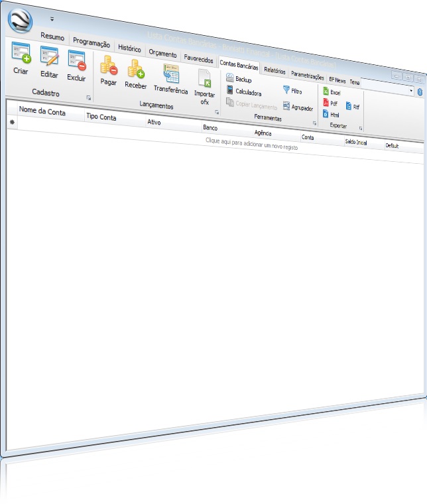
Task: Click the Editar pencil icon
Action: [x=50, y=56]
